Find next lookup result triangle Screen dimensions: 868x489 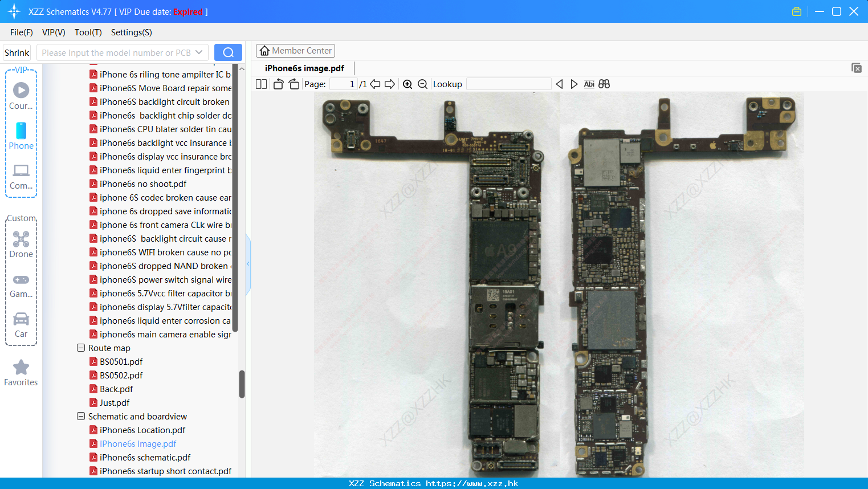click(574, 84)
